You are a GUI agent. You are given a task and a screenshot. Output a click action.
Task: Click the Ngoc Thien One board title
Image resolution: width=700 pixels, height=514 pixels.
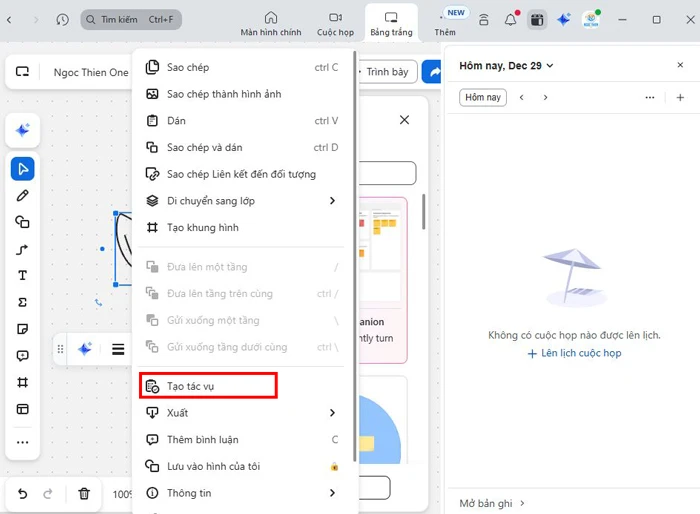pos(91,72)
